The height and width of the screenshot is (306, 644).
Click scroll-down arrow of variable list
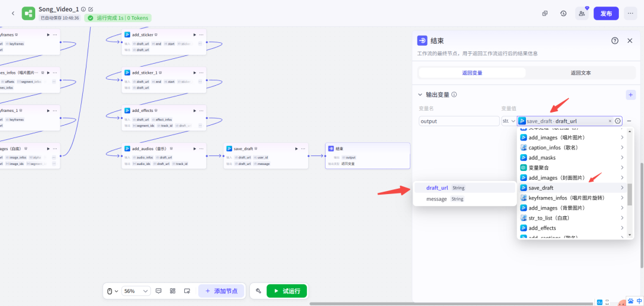630,235
